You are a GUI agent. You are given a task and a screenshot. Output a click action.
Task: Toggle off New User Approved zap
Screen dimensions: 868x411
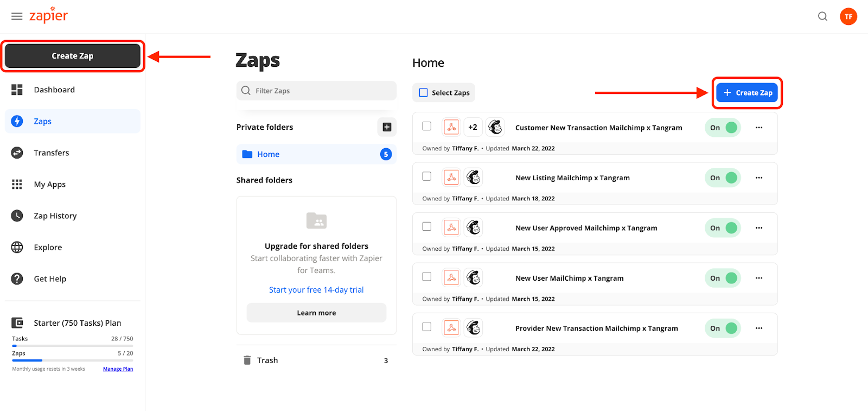pyautogui.click(x=723, y=228)
